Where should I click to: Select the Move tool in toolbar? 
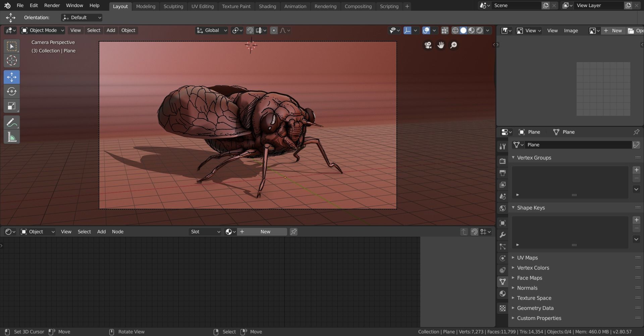click(12, 77)
